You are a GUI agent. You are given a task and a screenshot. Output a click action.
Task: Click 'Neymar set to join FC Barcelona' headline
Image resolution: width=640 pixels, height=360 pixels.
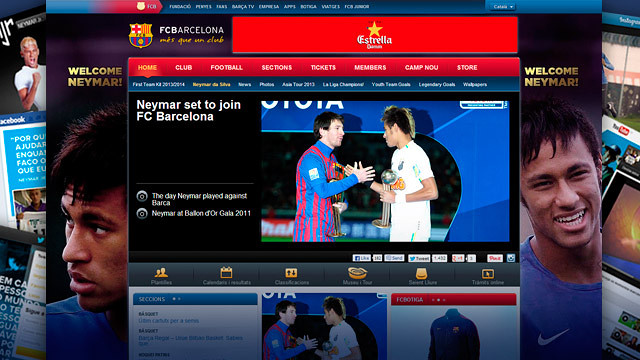tap(188, 111)
